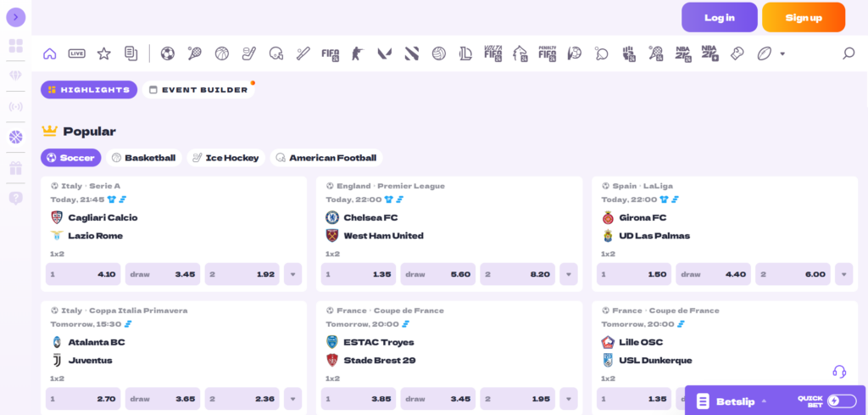Click the Sign up button
868x415 pixels.
coord(803,17)
